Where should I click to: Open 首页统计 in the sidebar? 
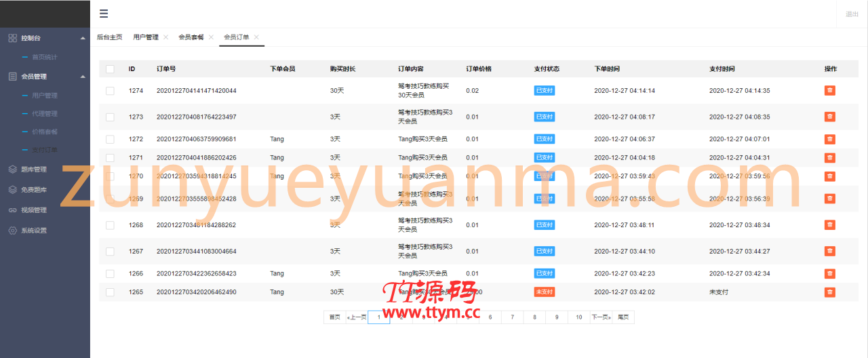45,57
